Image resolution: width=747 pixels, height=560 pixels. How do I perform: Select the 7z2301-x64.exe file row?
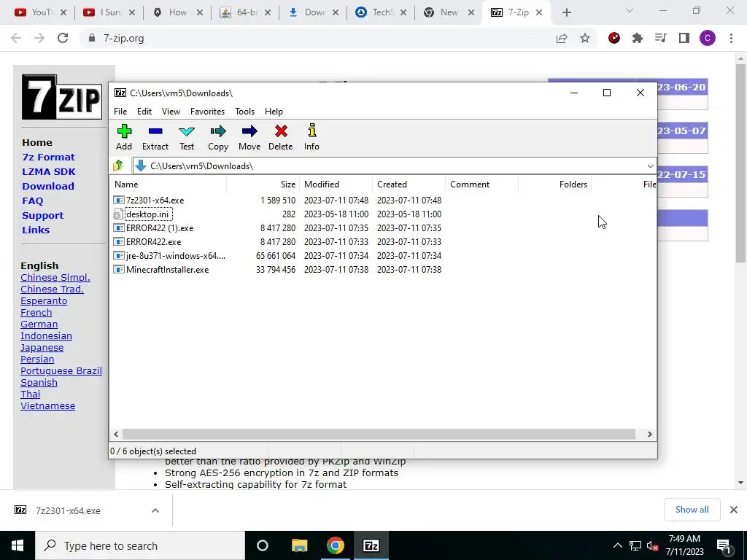tap(277, 201)
